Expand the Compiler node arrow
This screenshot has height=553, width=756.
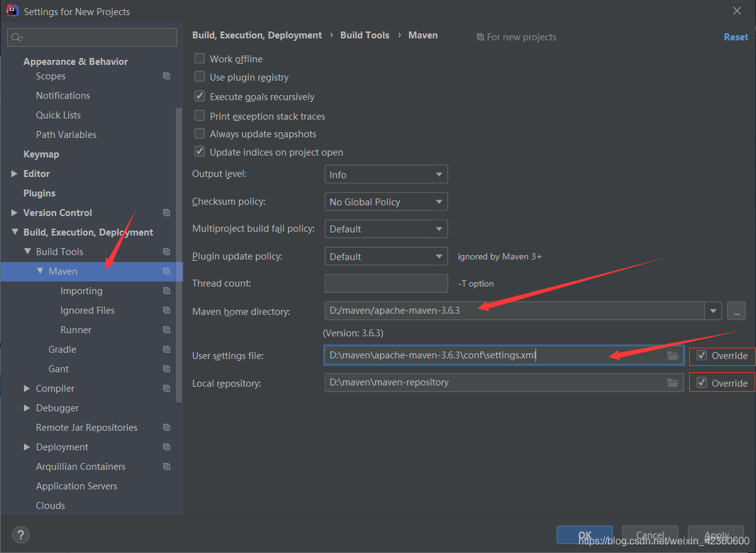tap(27, 389)
